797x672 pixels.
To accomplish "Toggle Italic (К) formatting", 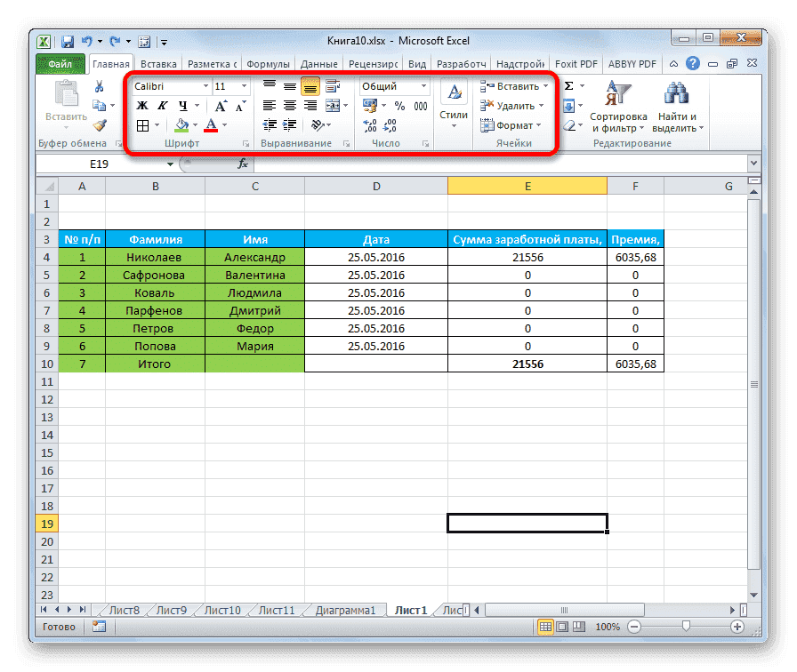I will click(162, 106).
